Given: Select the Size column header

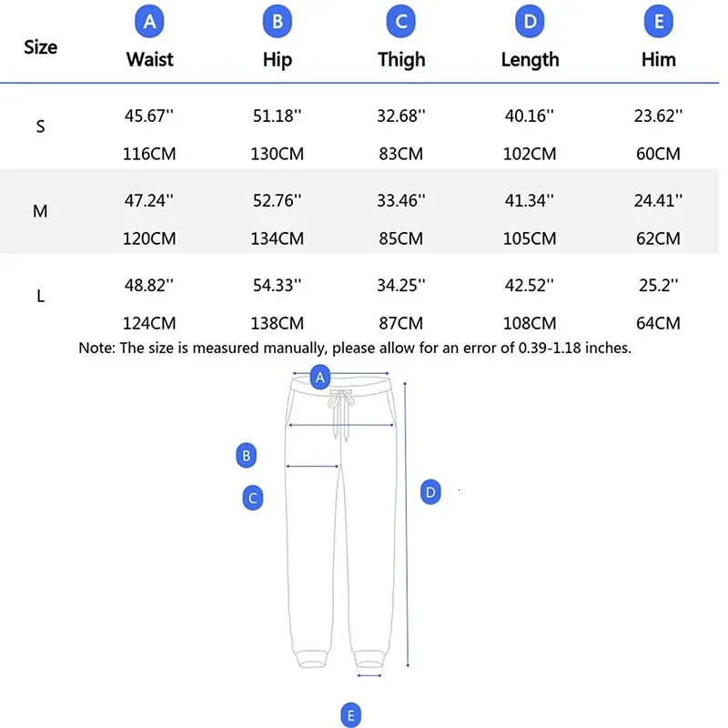Looking at the screenshot, I should 40,47.
